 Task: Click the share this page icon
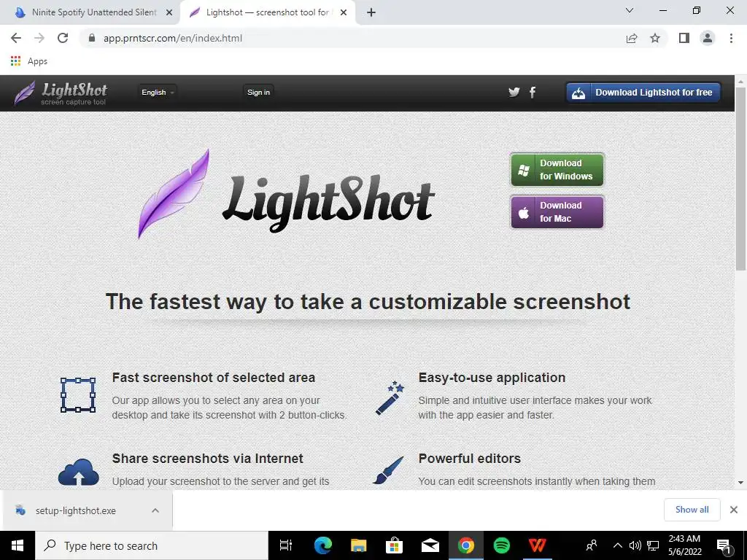[632, 38]
